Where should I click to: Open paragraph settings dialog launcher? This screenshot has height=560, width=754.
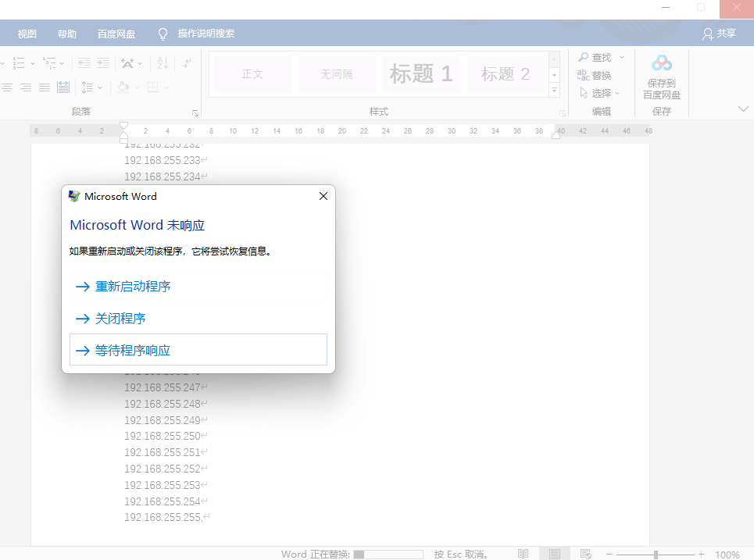pyautogui.click(x=195, y=113)
